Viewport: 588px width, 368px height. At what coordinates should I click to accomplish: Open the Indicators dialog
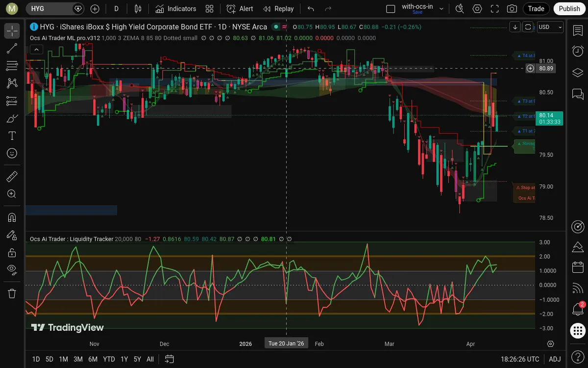tap(176, 9)
